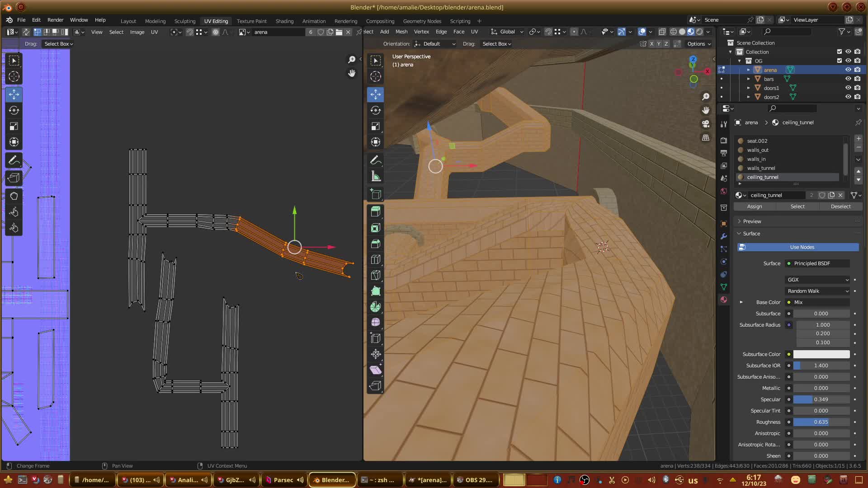Activate the Measure tool
This screenshot has height=488, width=868.
coord(375,176)
